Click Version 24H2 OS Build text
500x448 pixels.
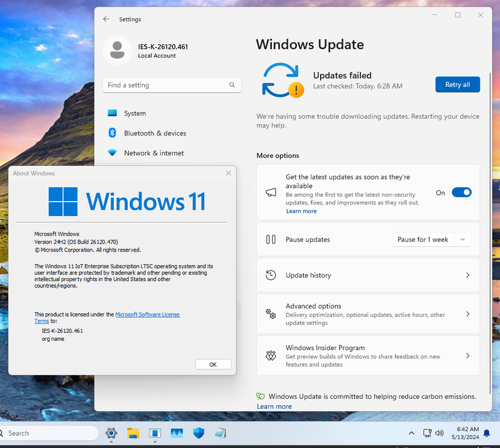(x=76, y=242)
